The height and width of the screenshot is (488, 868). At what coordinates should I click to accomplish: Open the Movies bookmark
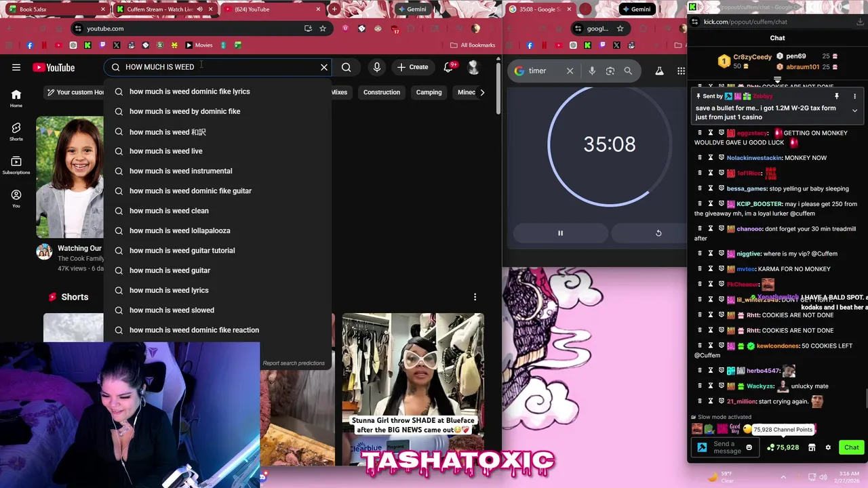(199, 45)
